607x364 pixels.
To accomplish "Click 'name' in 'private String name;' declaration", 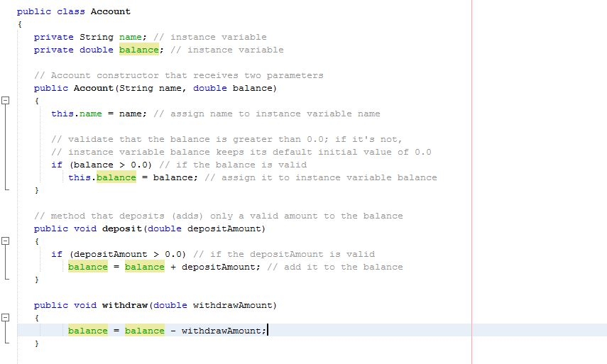I will point(131,37).
